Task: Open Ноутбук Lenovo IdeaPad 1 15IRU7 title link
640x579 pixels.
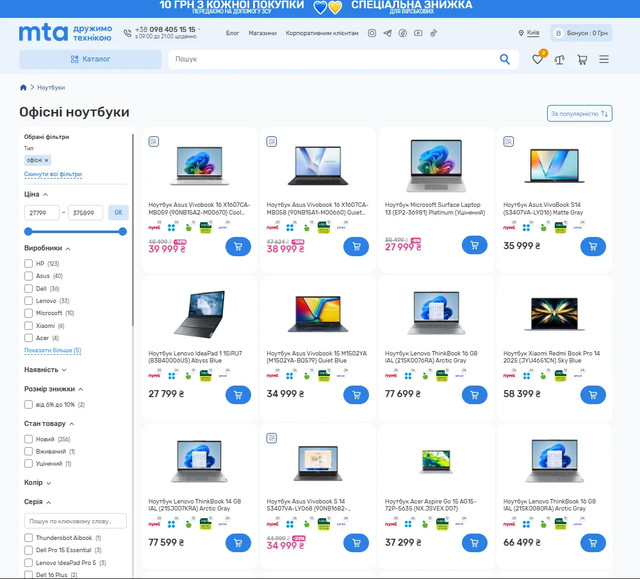Action: coord(195,357)
